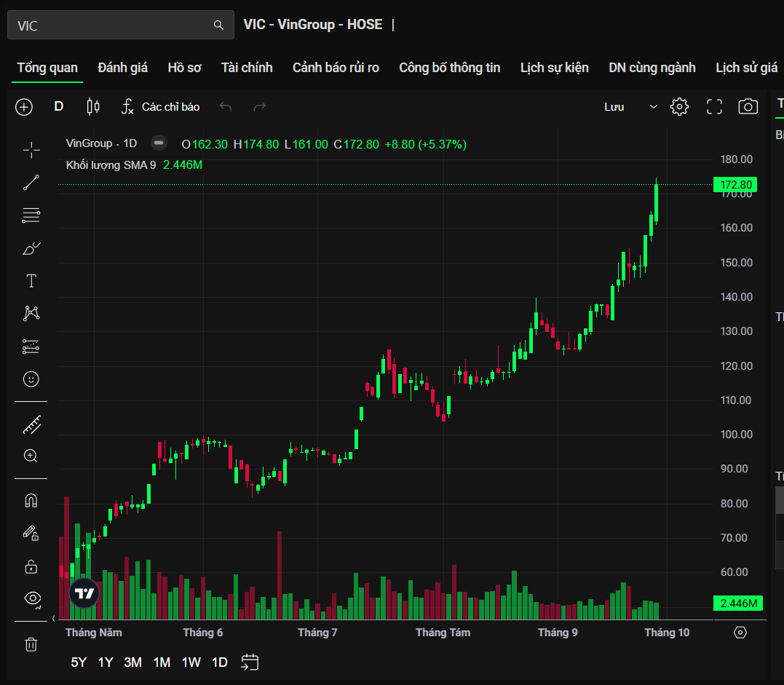Select the 1M time range
The image size is (784, 685).
(x=162, y=662)
